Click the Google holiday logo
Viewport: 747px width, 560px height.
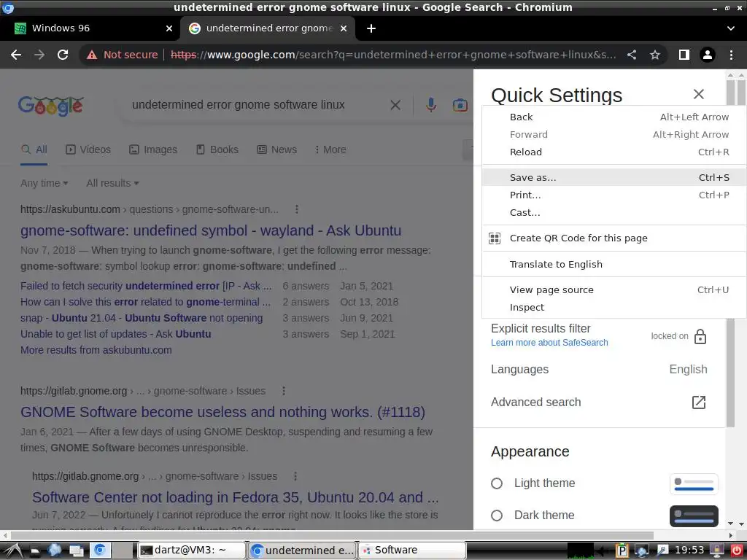tap(51, 105)
